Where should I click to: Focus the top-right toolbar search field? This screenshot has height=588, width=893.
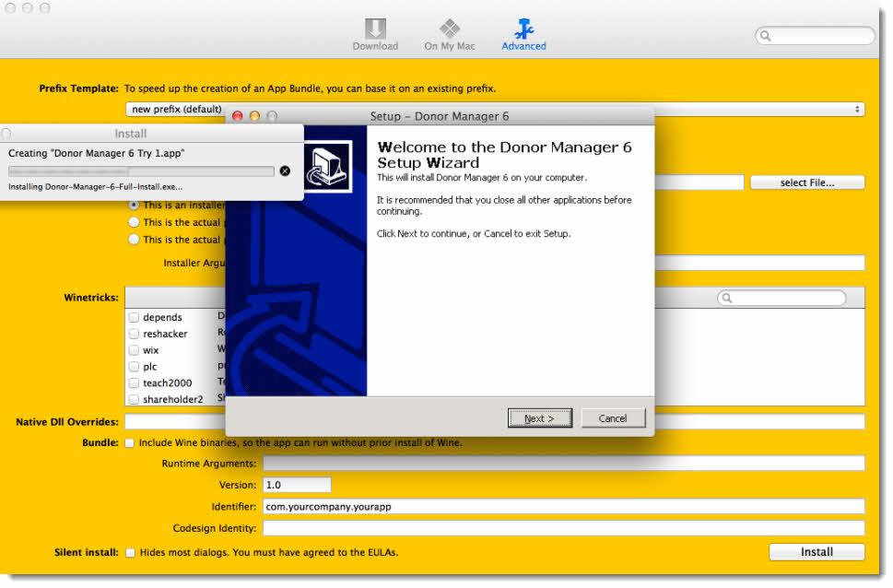tap(815, 36)
